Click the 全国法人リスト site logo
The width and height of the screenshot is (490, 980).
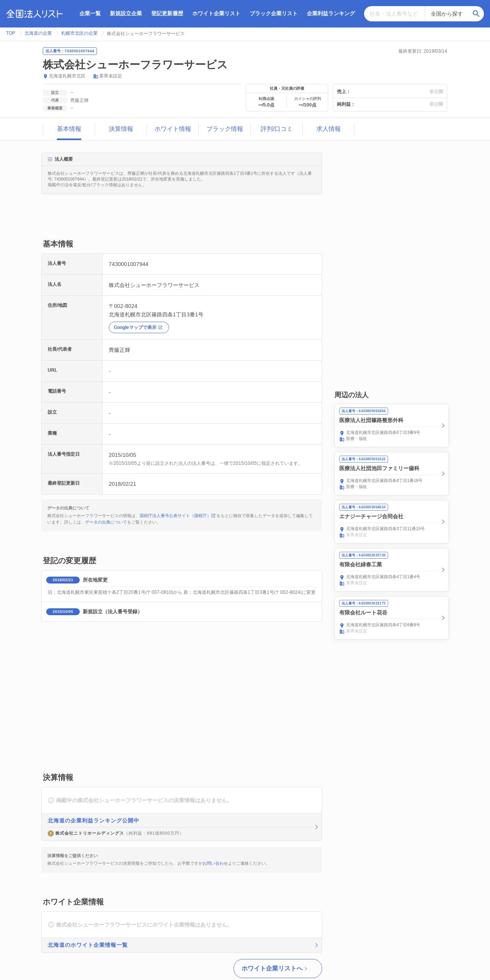point(34,14)
